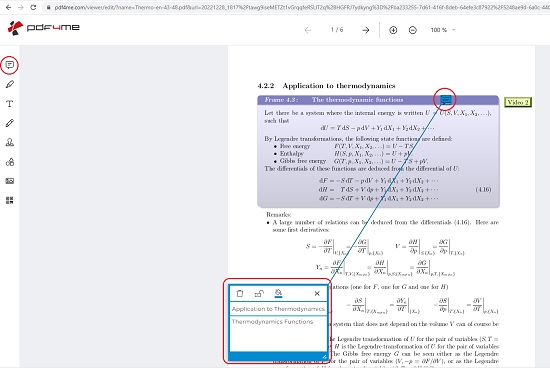Edit the note title Application to Thermodynamics
Viewport: 550px width, 370px height.
[x=278, y=309]
